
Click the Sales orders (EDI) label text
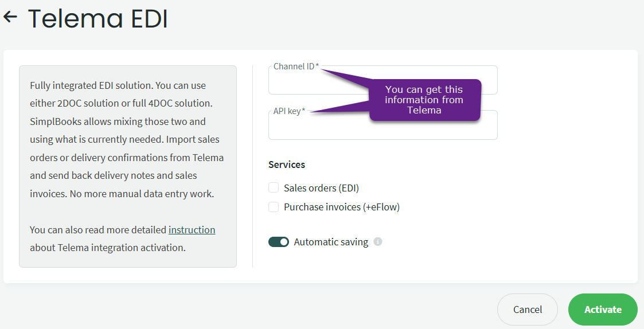(x=321, y=188)
